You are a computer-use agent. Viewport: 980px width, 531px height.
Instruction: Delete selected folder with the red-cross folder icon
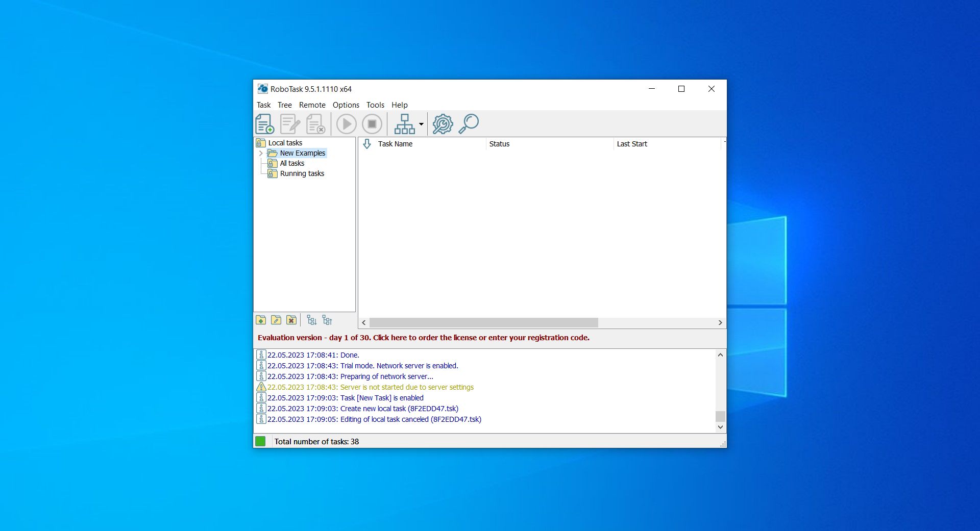291,320
